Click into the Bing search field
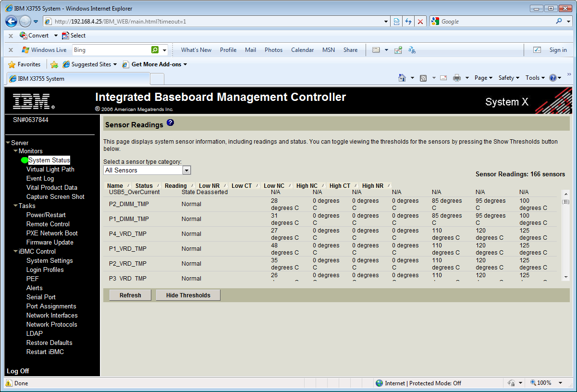 111,50
